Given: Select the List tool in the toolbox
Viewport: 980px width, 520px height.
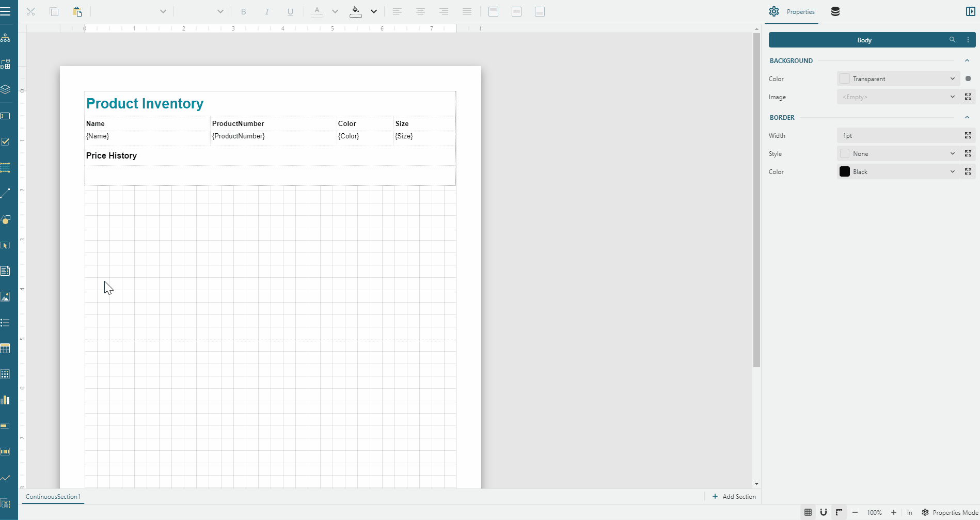Looking at the screenshot, I should click(6, 323).
